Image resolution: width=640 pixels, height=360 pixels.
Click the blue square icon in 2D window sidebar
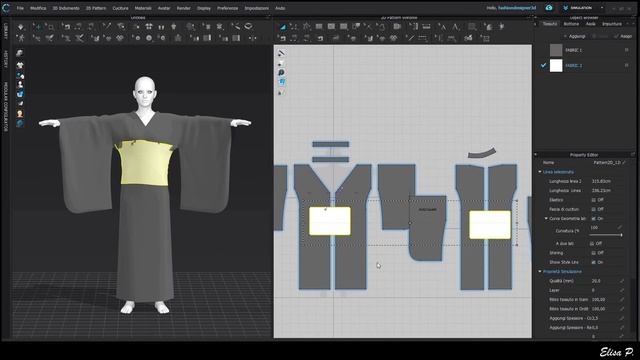[x=281, y=82]
